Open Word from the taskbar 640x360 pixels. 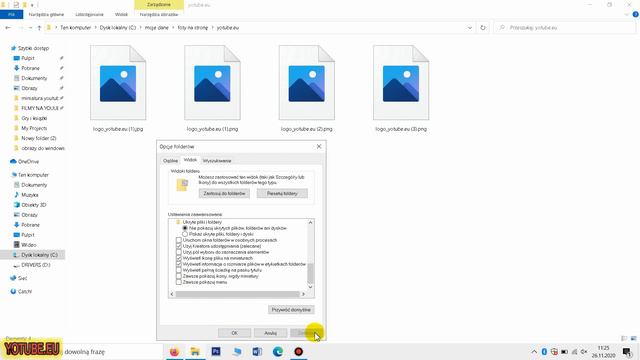click(x=257, y=351)
